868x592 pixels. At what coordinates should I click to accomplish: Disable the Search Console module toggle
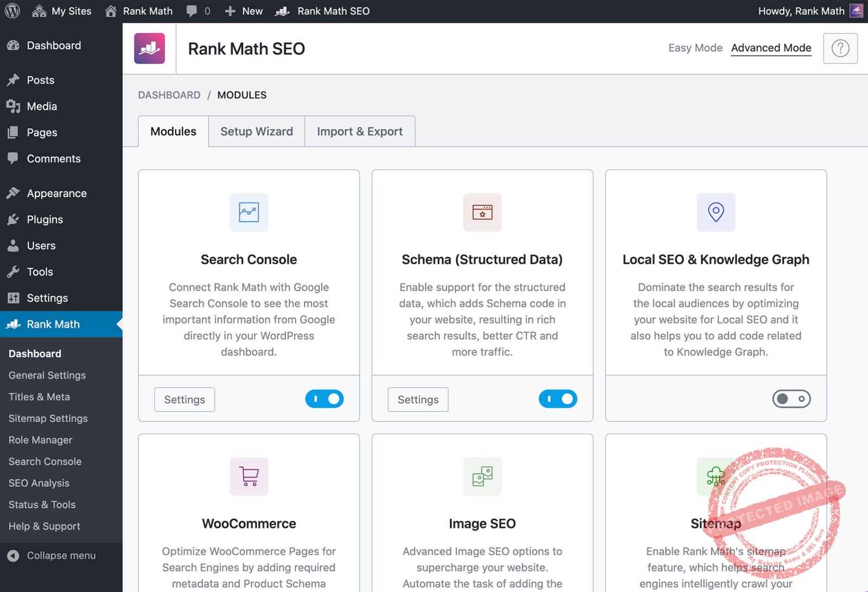click(x=324, y=399)
